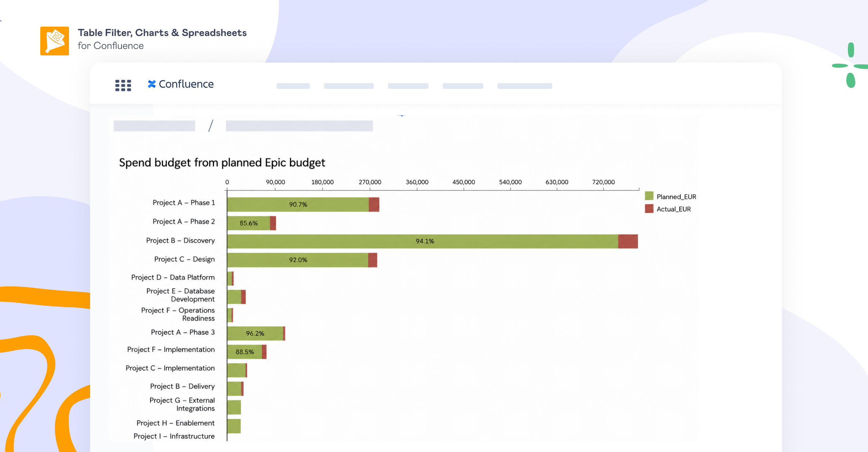868x452 pixels.
Task: Click the Planned_EUR legend label
Action: (676, 197)
